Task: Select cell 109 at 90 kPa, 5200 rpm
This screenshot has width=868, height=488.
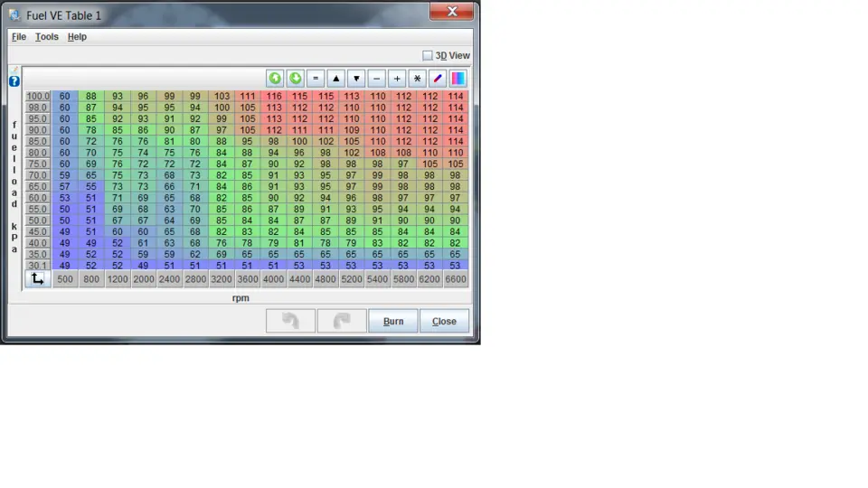Action: point(352,130)
